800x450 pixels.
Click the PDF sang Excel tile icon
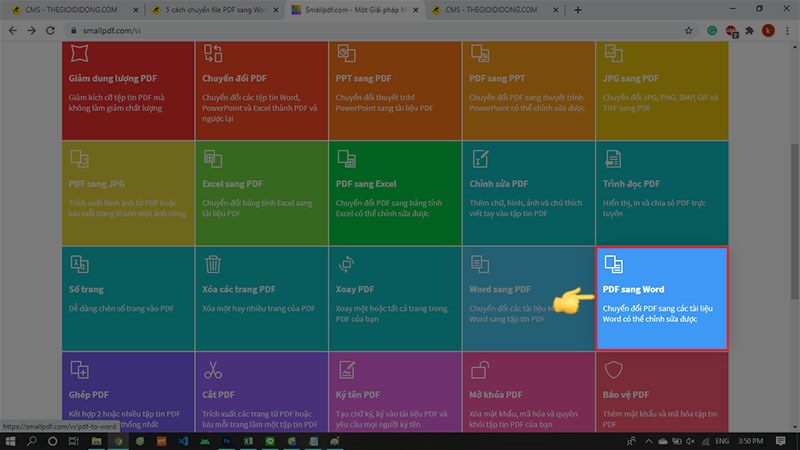[346, 159]
